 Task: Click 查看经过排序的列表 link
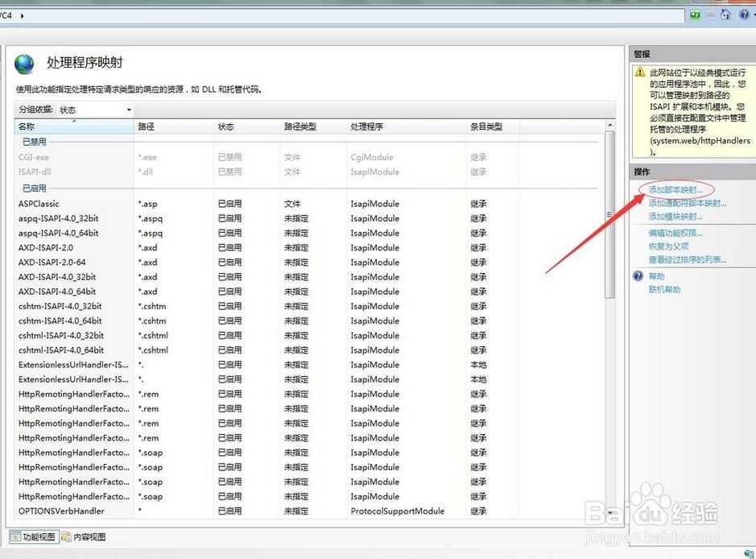pyautogui.click(x=687, y=259)
